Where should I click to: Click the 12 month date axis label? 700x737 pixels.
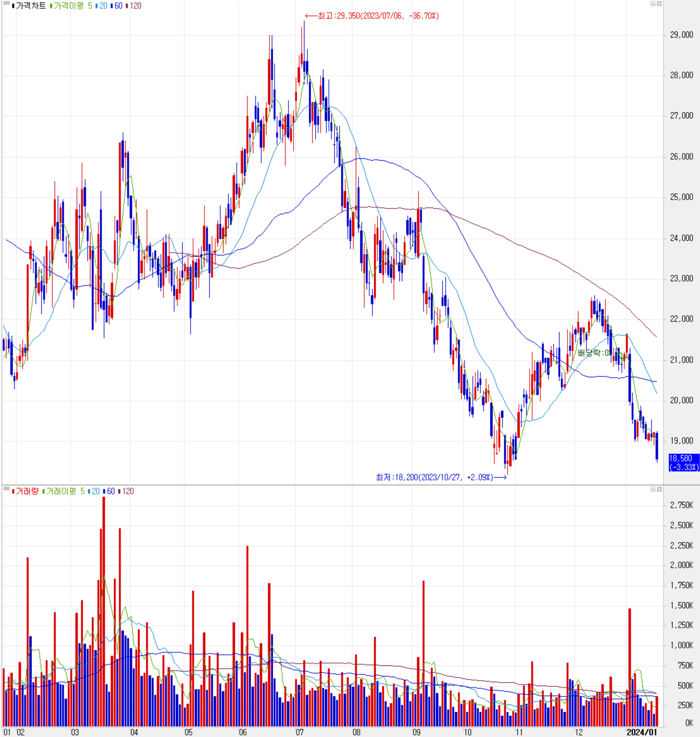pyautogui.click(x=579, y=732)
